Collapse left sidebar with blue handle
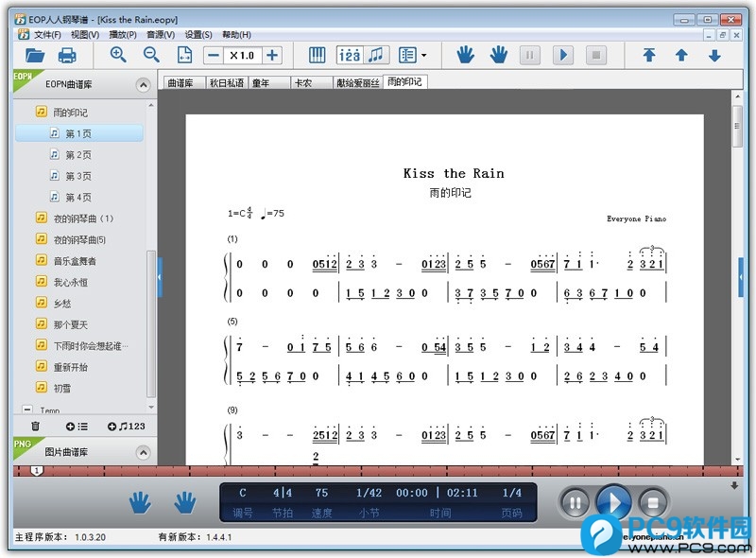 coord(160,277)
